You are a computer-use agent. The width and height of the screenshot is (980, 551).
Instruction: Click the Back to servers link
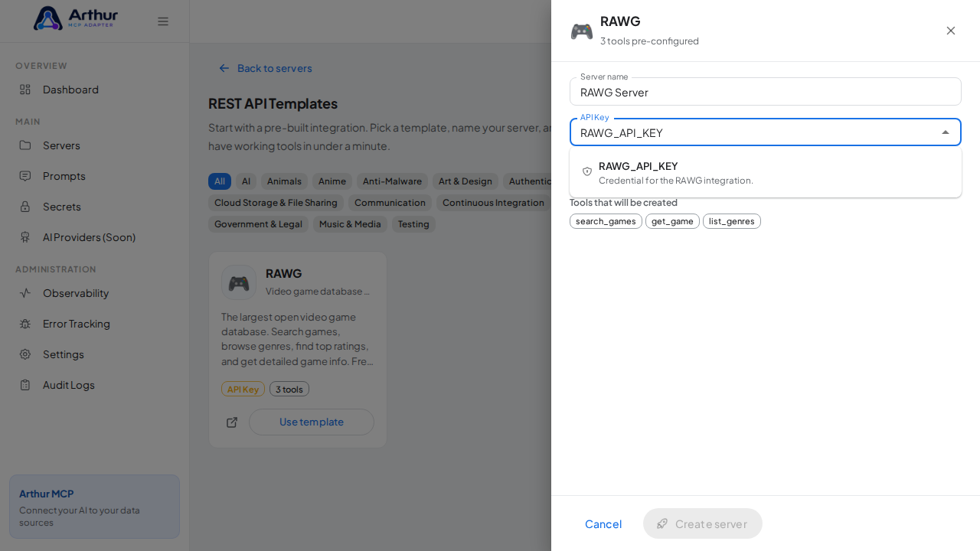pyautogui.click(x=265, y=68)
